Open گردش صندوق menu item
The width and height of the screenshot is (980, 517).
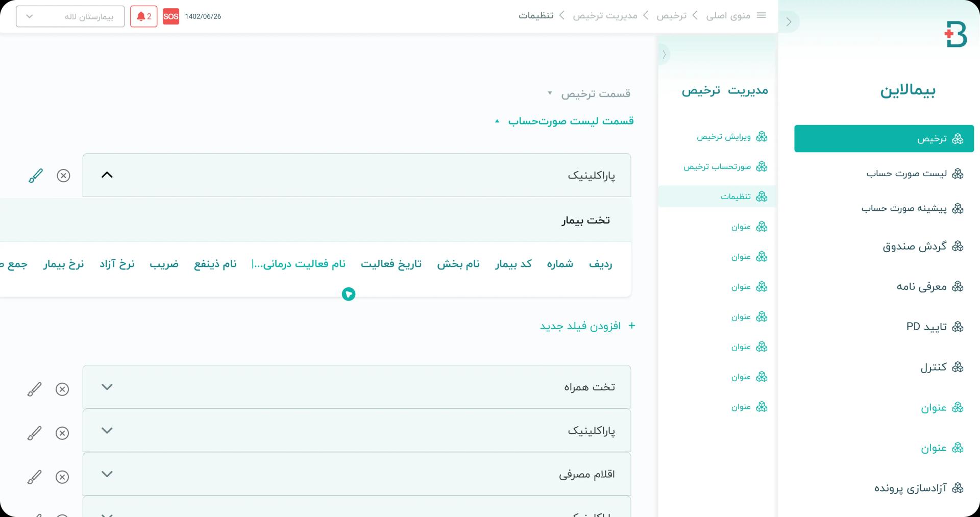pos(923,246)
